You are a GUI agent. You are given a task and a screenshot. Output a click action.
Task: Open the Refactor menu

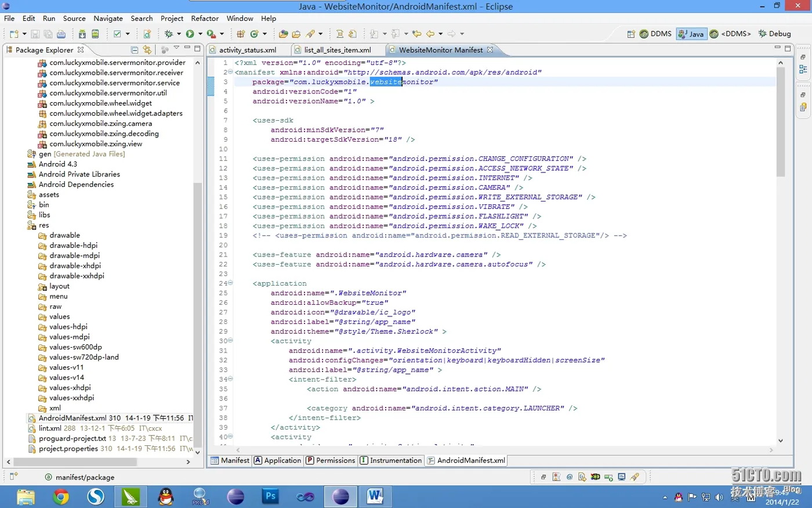(x=205, y=19)
